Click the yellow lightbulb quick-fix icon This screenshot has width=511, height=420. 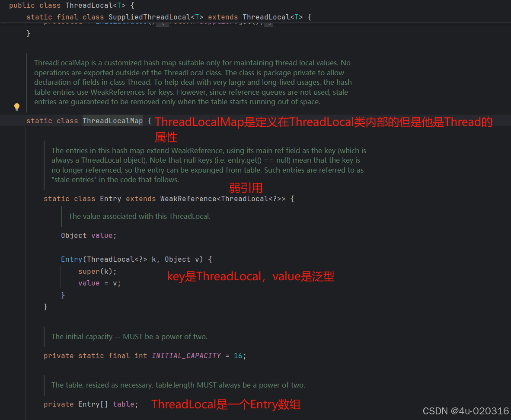(17, 107)
